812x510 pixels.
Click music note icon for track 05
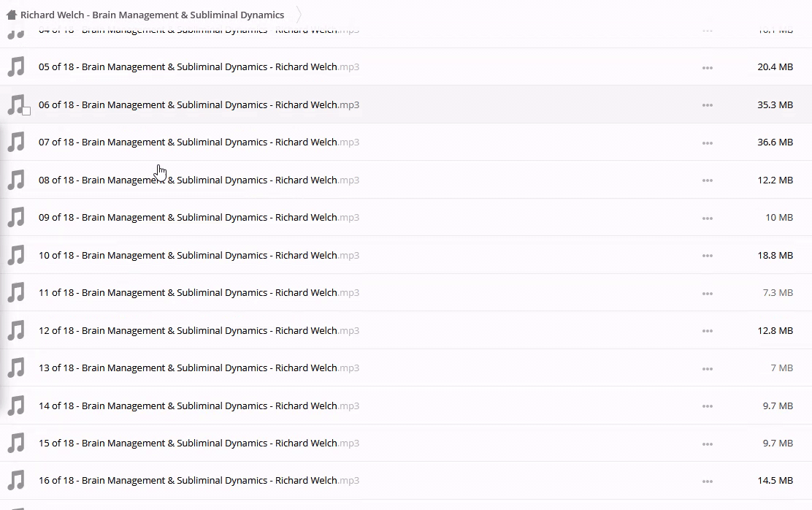pyautogui.click(x=15, y=67)
